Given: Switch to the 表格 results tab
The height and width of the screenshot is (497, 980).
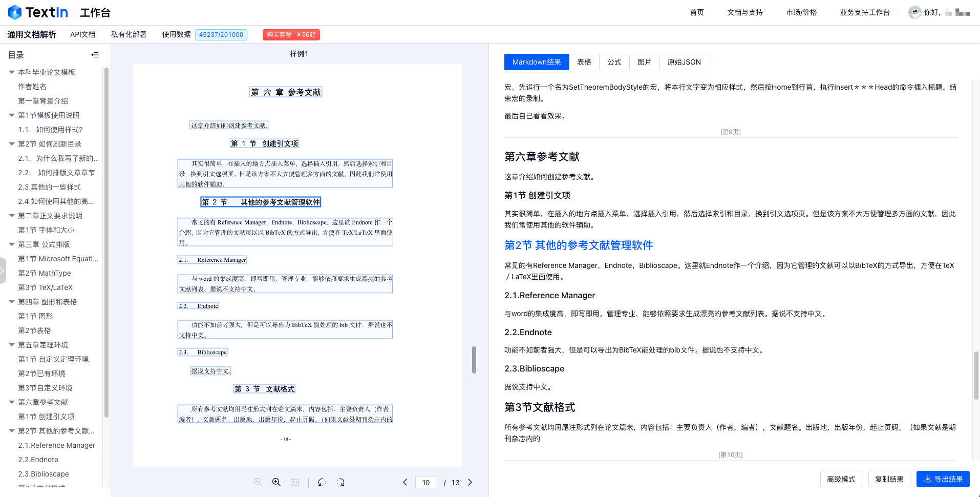Looking at the screenshot, I should (x=584, y=62).
